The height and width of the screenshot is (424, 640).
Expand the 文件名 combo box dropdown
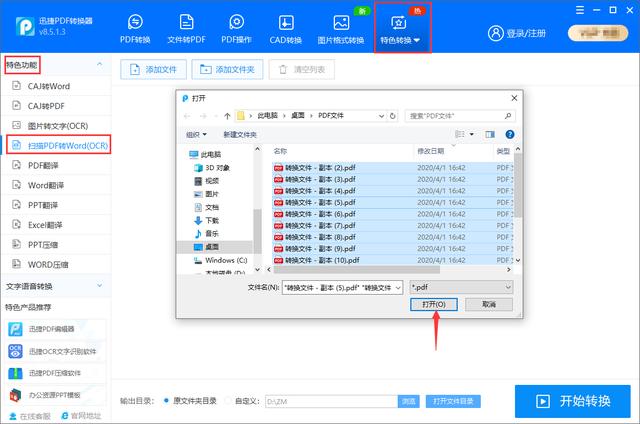pos(398,288)
